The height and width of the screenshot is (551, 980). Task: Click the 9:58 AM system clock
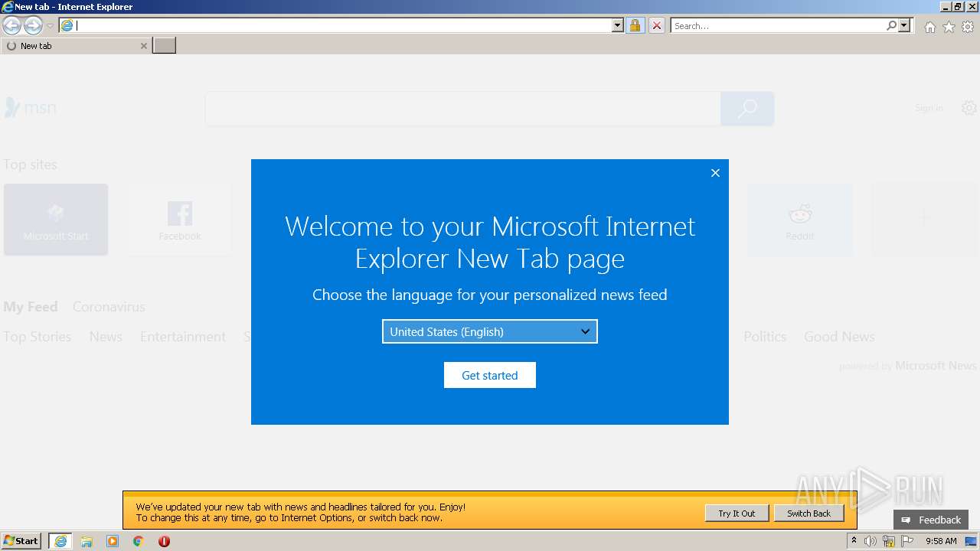click(941, 541)
